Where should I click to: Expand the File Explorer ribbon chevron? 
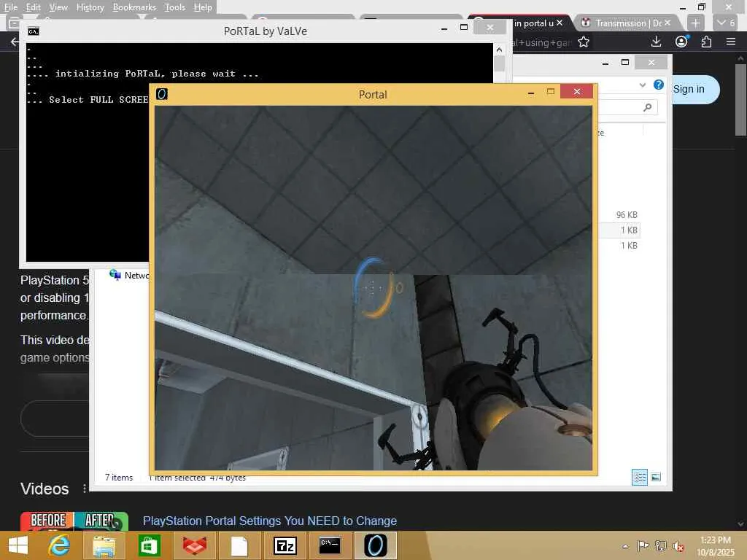pyautogui.click(x=643, y=85)
